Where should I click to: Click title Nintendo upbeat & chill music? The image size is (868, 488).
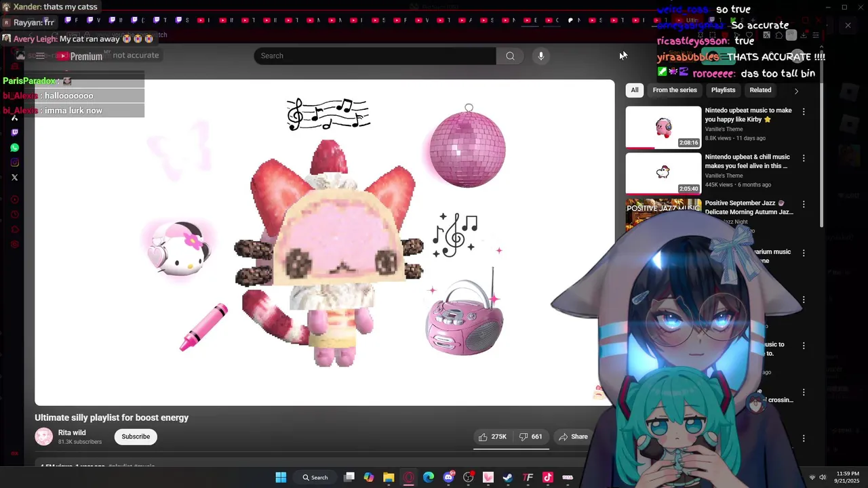(747, 161)
